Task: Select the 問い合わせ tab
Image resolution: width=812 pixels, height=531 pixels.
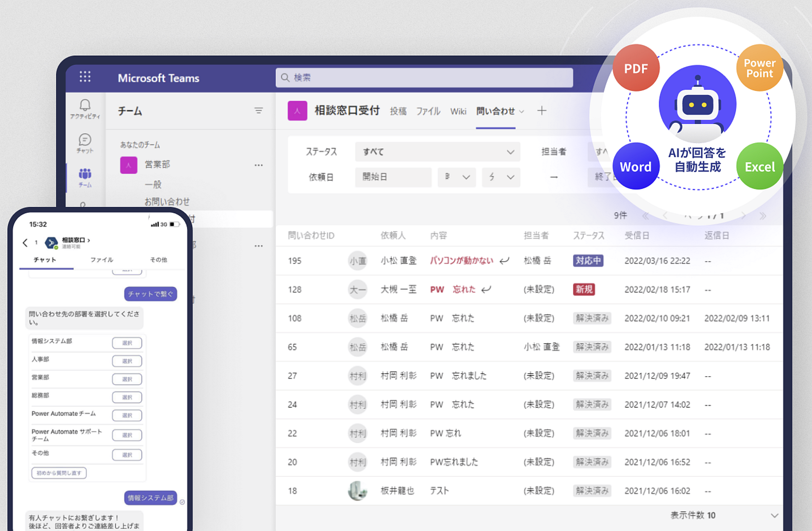Action: coord(495,111)
